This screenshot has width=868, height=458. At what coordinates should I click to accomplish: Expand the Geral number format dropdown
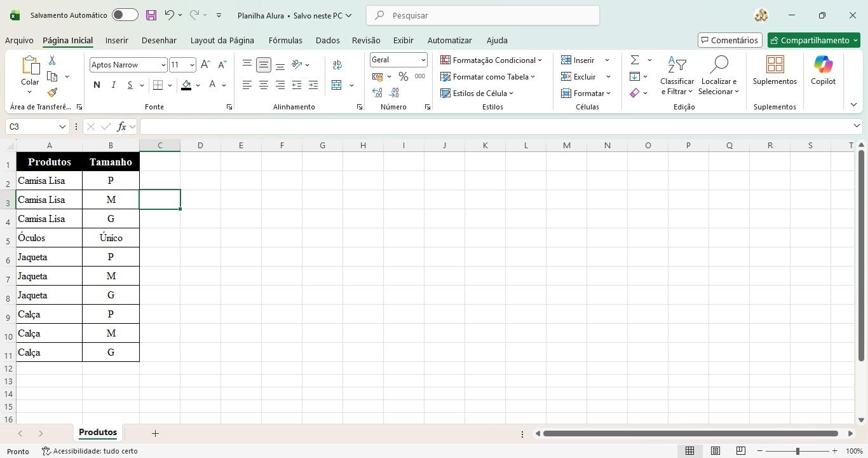coord(423,60)
